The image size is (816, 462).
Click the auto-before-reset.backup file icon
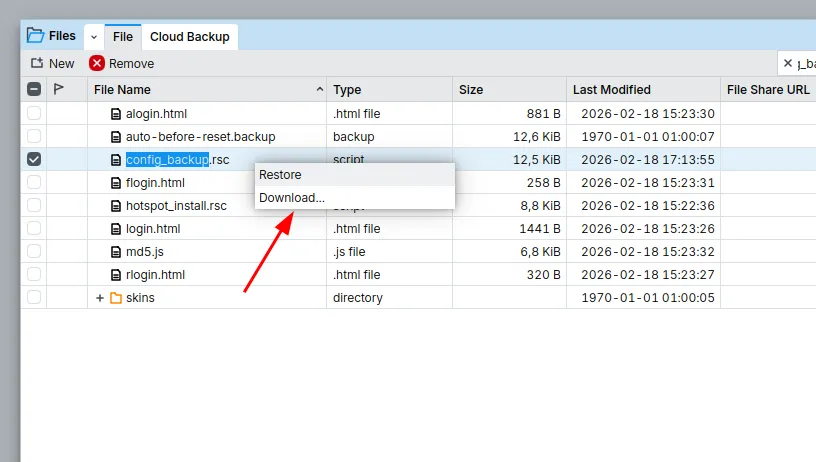tap(116, 137)
